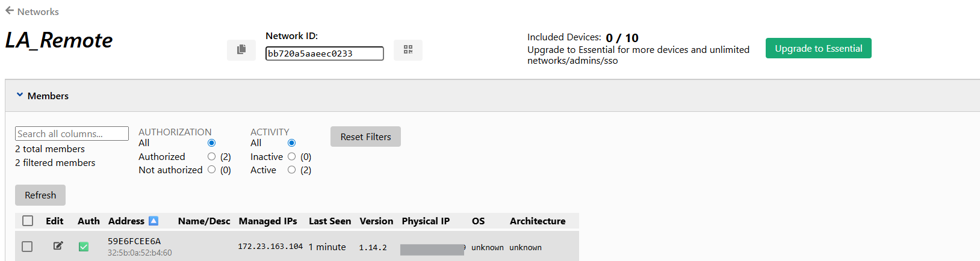
Task: Click the Upgrade to Essential button
Action: pos(819,48)
